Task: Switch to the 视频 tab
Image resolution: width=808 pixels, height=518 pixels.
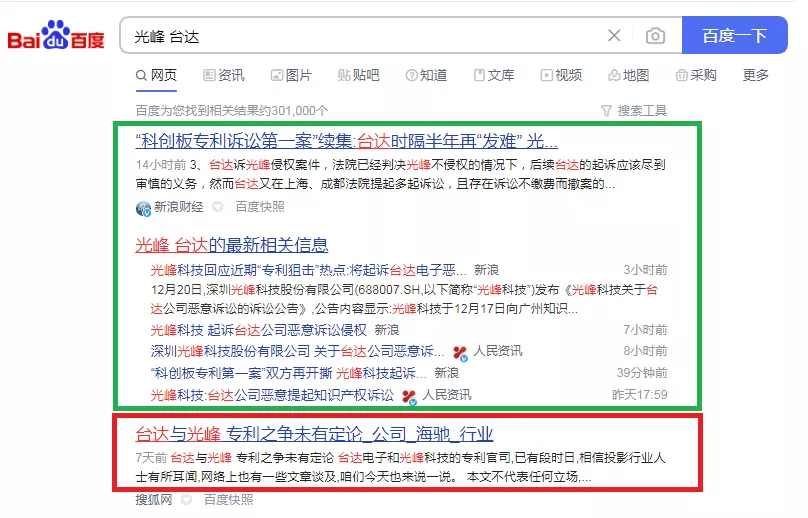Action: pyautogui.click(x=561, y=75)
